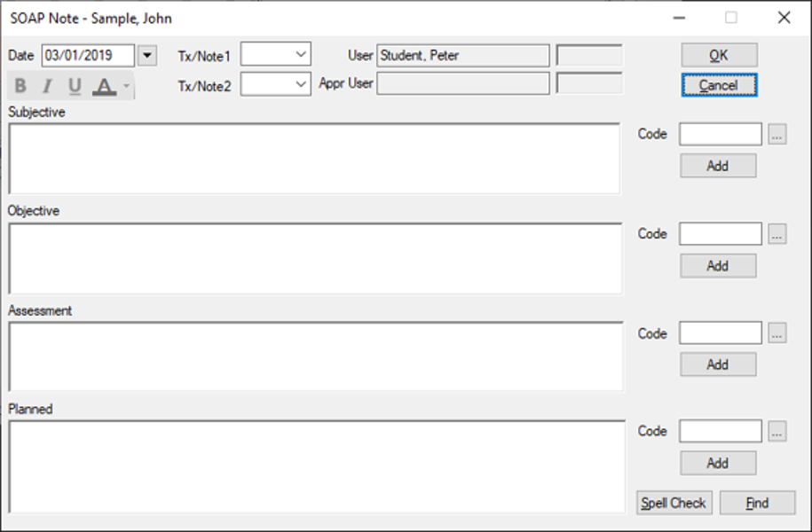
Task: Click the Find button
Action: (757, 503)
